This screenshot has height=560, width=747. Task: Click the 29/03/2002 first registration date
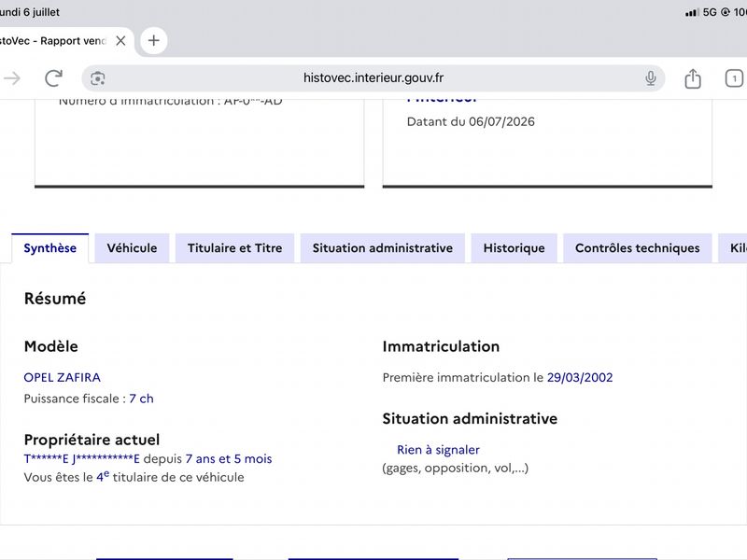click(580, 378)
